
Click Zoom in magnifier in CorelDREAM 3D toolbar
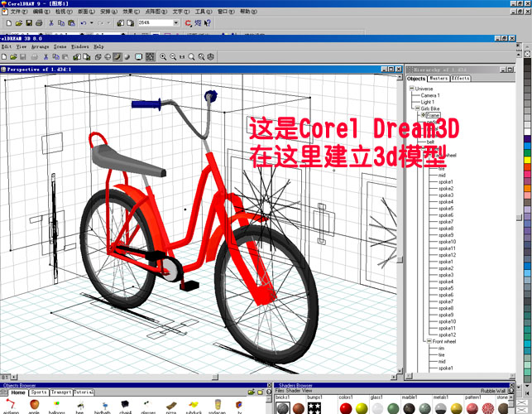pos(163,57)
